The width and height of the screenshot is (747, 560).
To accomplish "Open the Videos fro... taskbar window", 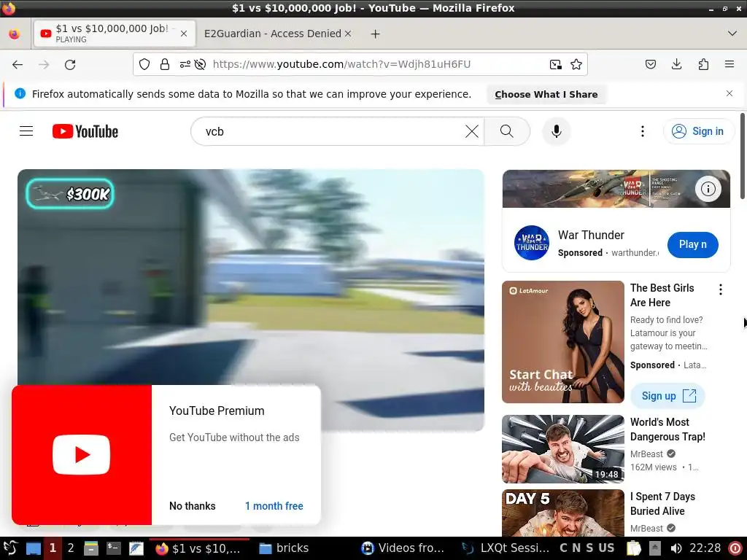I will point(403,548).
